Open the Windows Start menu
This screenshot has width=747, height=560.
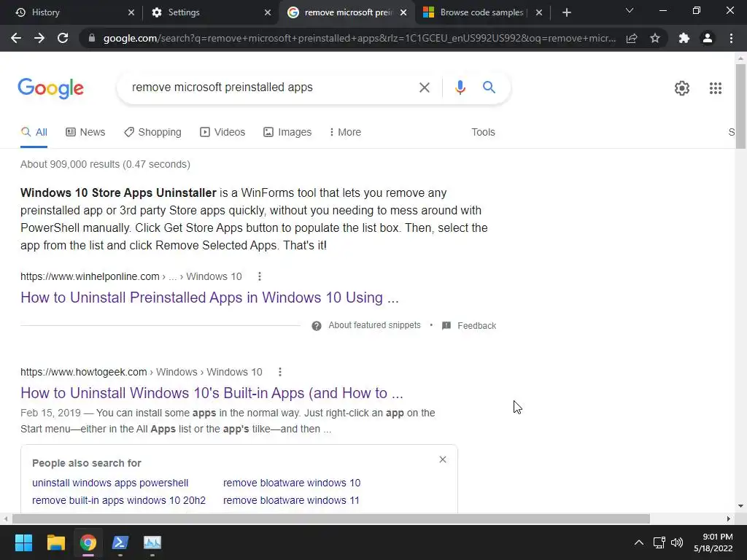pos(23,542)
